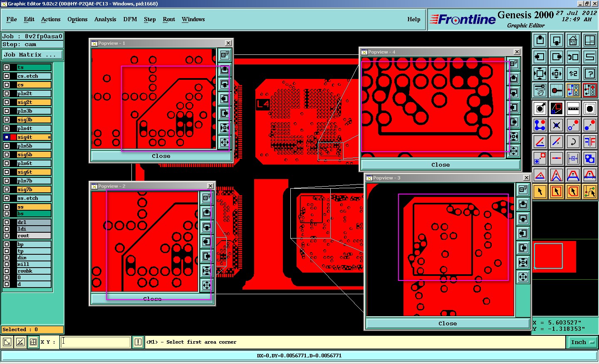Click the pln7b layer name
The image size is (599, 364).
(x=34, y=181)
